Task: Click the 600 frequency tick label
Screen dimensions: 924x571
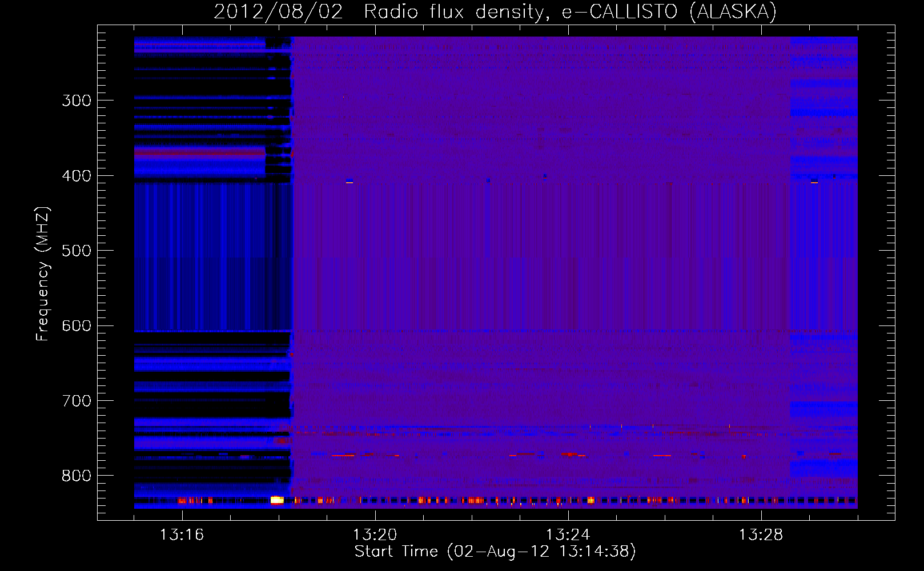Action: click(x=77, y=326)
